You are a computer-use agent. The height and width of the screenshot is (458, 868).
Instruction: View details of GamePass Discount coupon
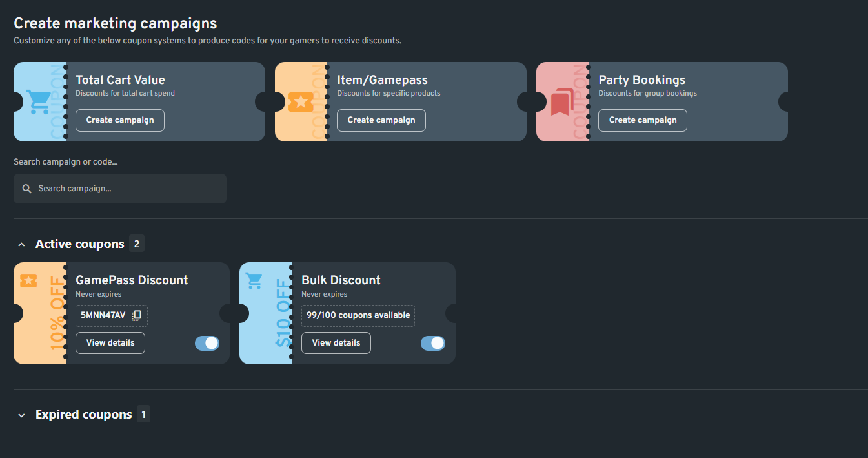pos(110,343)
